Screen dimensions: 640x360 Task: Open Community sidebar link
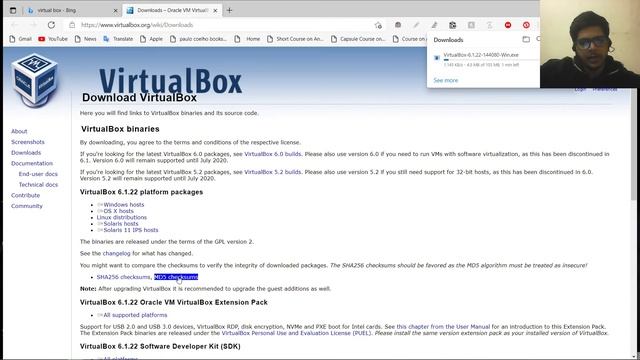[x=27, y=206]
